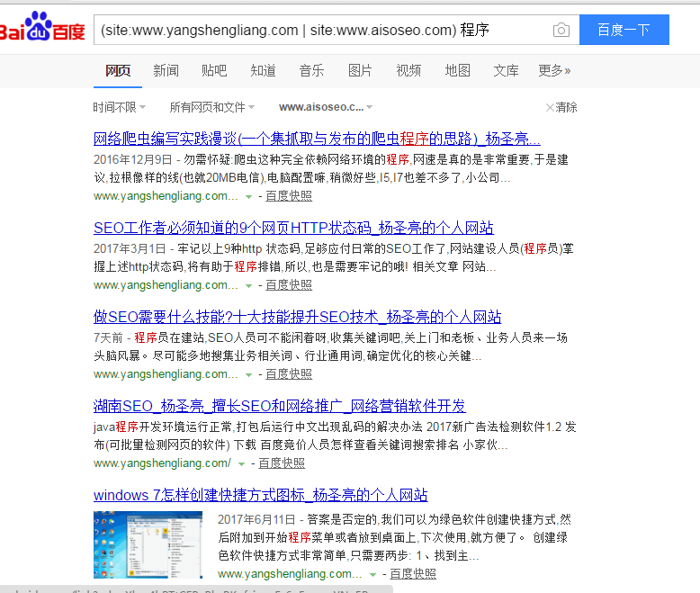Click URL www.yangshengliang.com/ under 湖南SEO result
700x593 pixels.
tap(162, 463)
